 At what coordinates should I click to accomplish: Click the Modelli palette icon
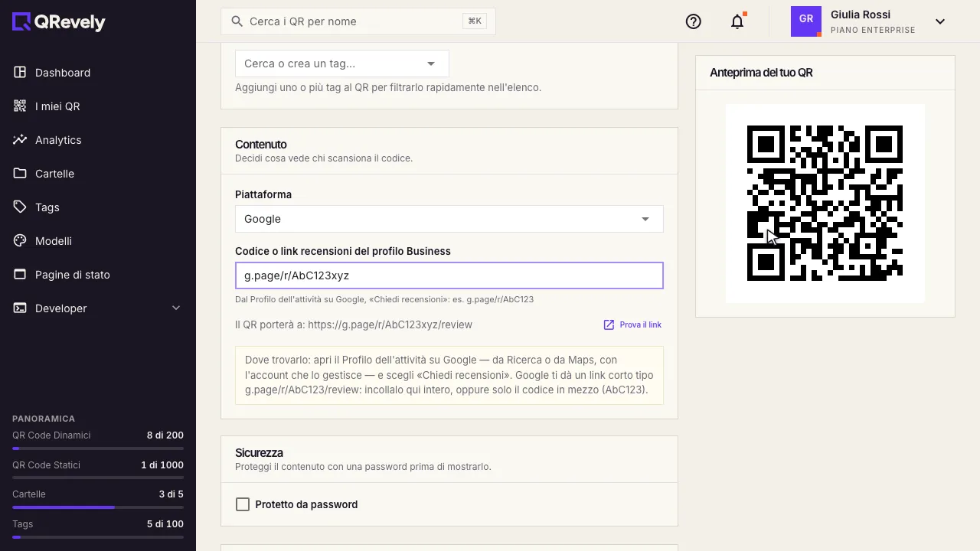[x=20, y=241]
